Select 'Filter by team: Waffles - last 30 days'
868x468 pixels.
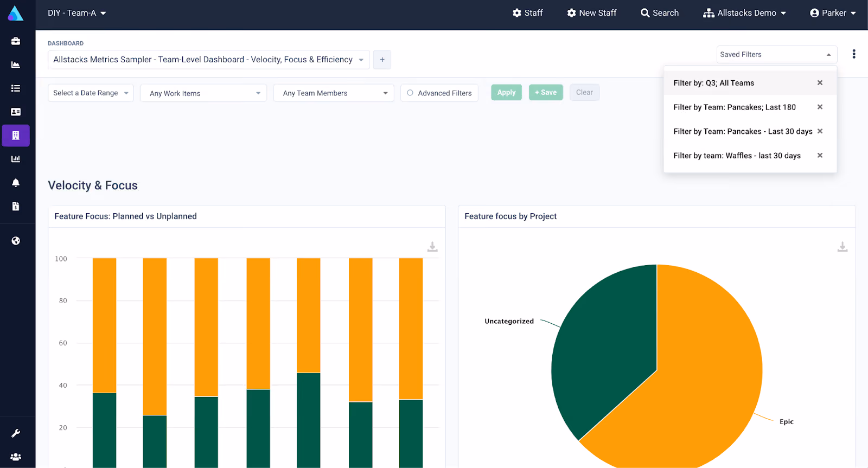click(x=737, y=156)
